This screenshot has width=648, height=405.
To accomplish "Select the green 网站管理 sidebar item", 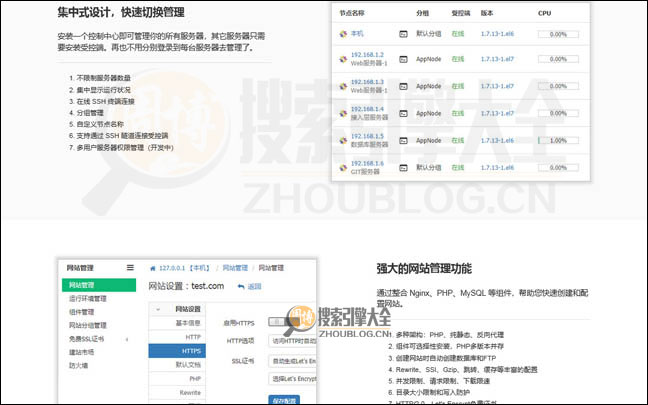I will 99,285.
